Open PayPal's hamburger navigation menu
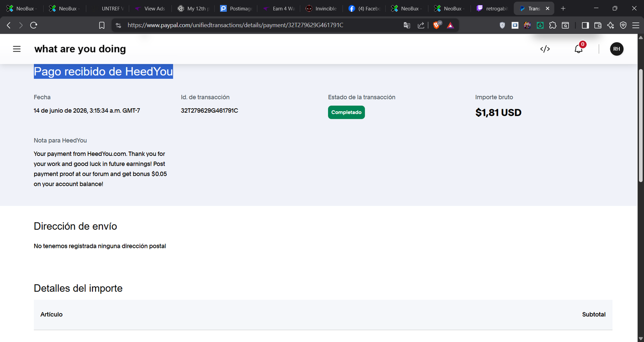Screen dimensions: 644x342 point(17,49)
